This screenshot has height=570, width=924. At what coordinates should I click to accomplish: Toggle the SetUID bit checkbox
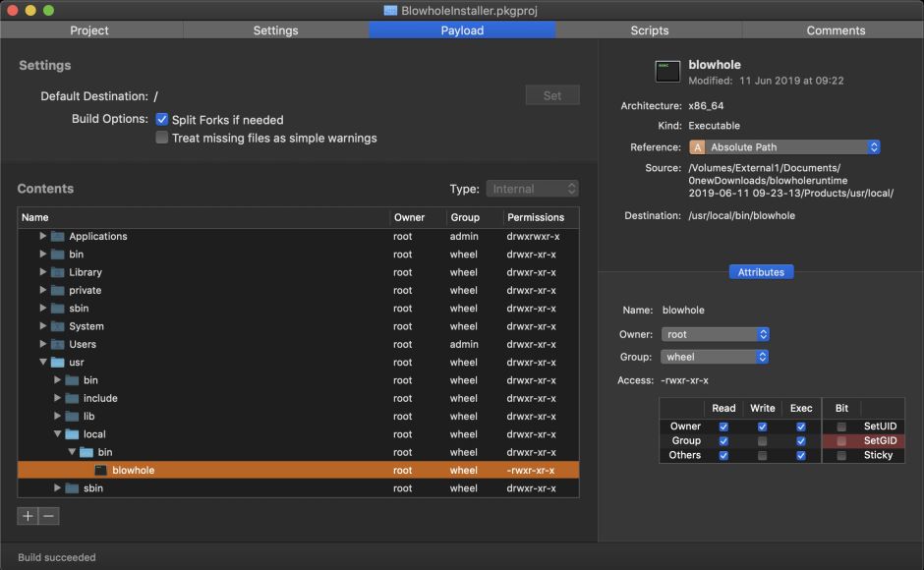[841, 427]
